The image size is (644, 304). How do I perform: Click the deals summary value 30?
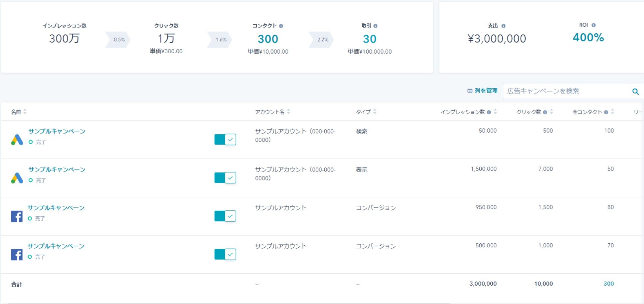tap(370, 39)
